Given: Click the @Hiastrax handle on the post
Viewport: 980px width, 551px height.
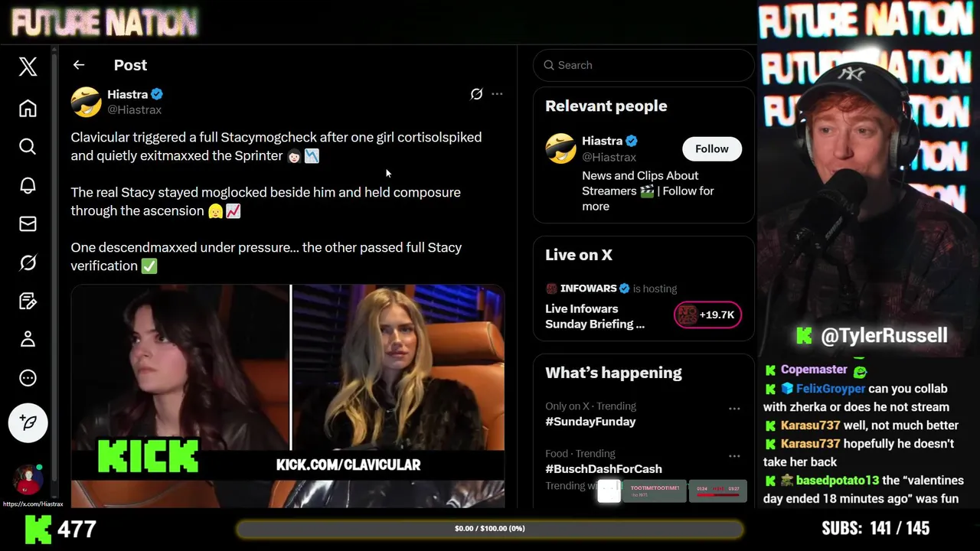Looking at the screenshot, I should coord(134,110).
